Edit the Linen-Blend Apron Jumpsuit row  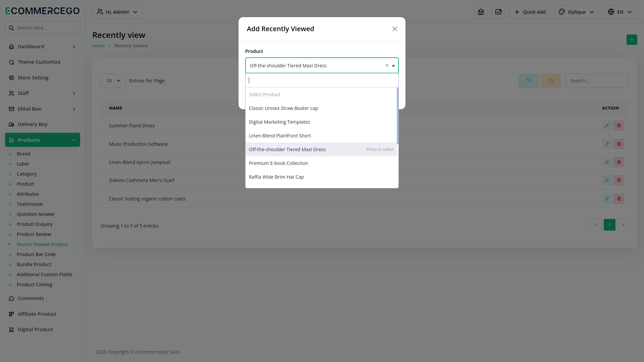pos(607,162)
